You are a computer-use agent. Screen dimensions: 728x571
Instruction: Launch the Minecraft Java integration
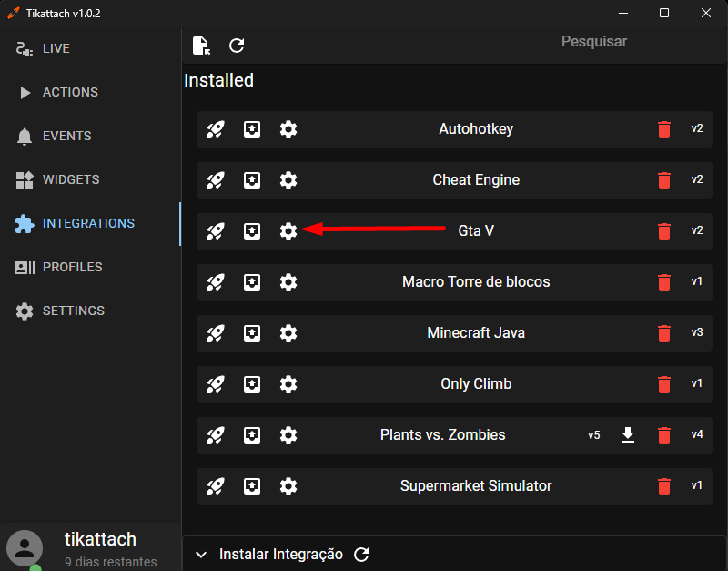[x=216, y=333]
